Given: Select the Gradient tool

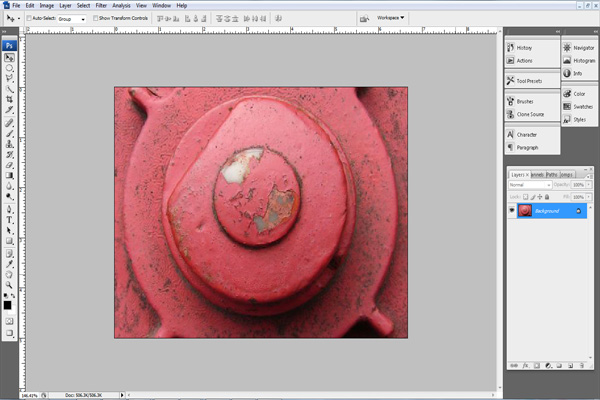Looking at the screenshot, I should point(9,175).
